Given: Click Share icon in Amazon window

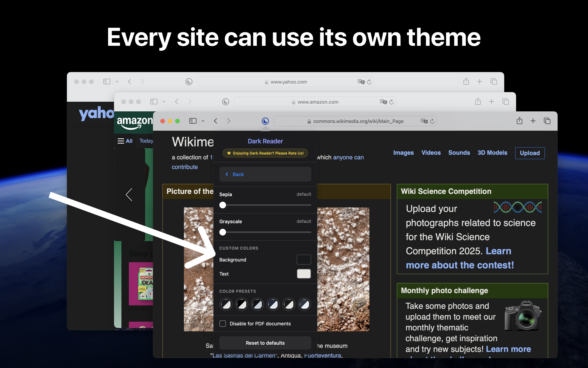Looking at the screenshot, I should pyautogui.click(x=478, y=101).
